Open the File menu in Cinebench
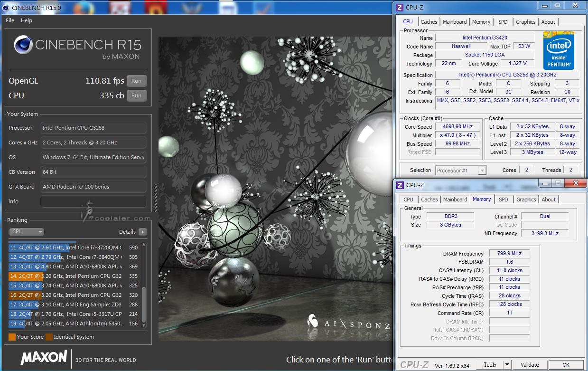 (x=10, y=20)
